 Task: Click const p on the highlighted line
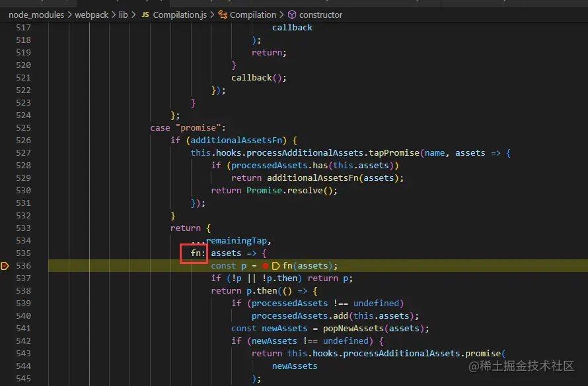(229, 266)
